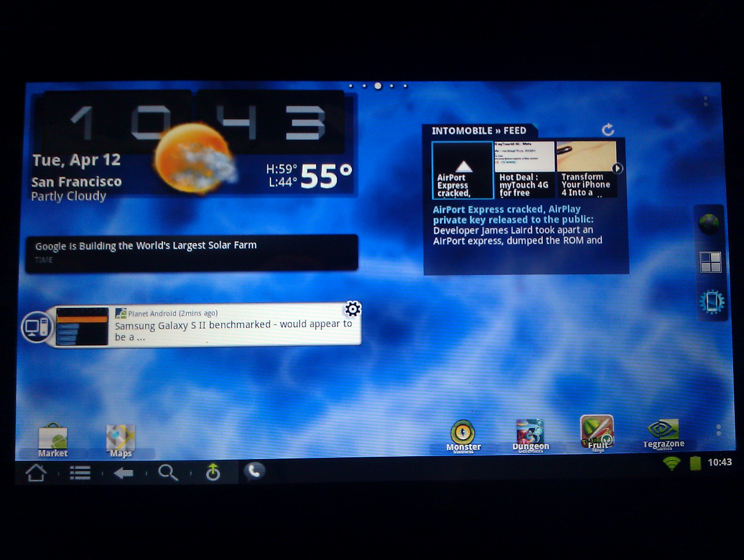
Task: Tap the Home navigation button
Action: (36, 472)
